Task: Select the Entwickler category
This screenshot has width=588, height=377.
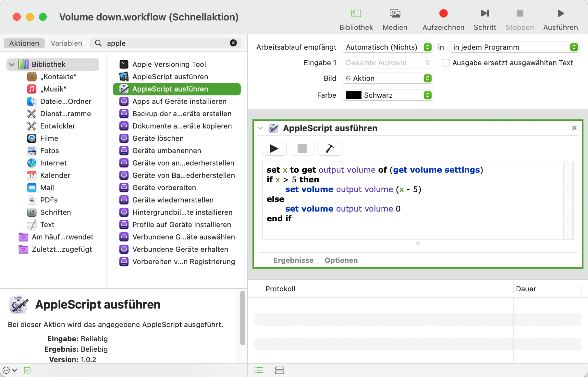Action: tap(52, 126)
